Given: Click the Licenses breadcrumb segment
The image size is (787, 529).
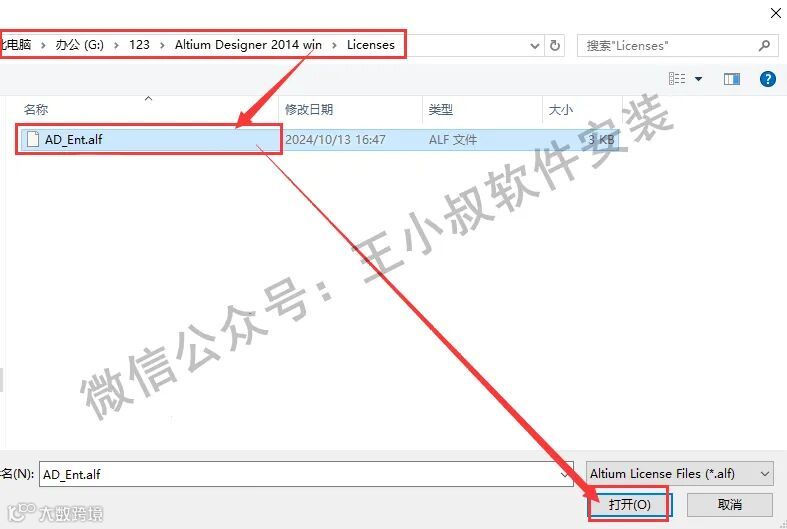Looking at the screenshot, I should (370, 45).
